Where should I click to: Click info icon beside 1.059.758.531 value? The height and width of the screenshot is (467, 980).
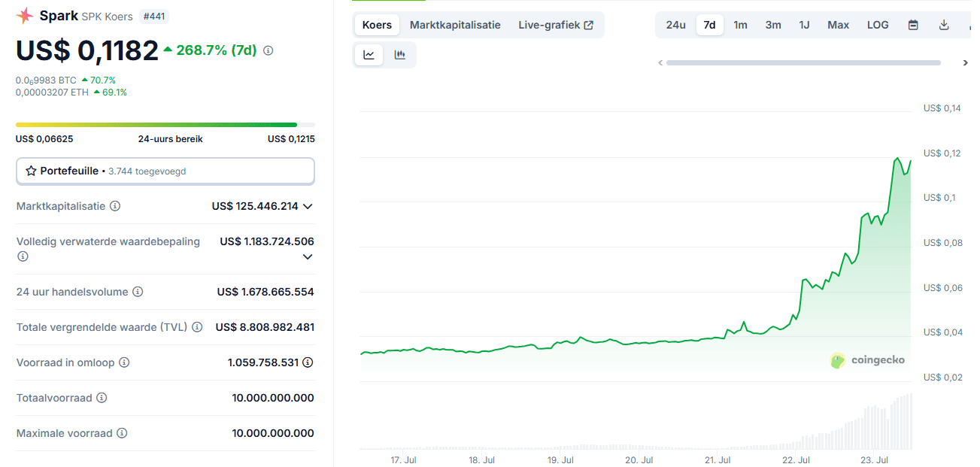pyautogui.click(x=308, y=362)
